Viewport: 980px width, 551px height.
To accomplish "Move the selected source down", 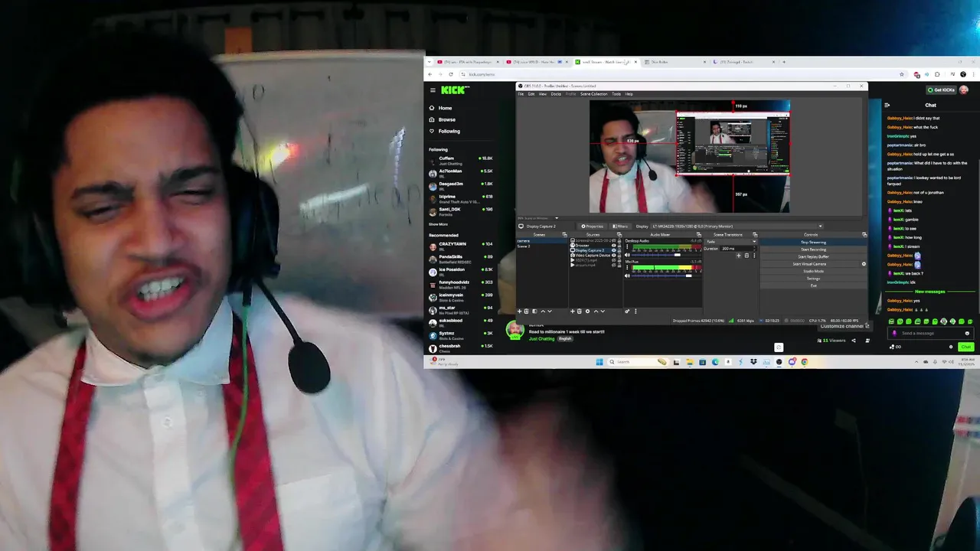I will [x=603, y=311].
